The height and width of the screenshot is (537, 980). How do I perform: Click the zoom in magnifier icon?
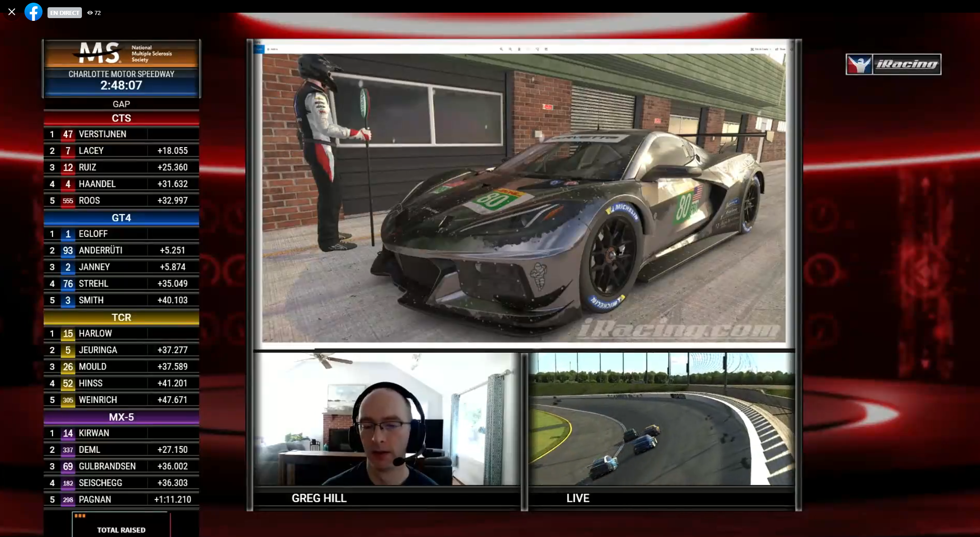click(x=501, y=49)
